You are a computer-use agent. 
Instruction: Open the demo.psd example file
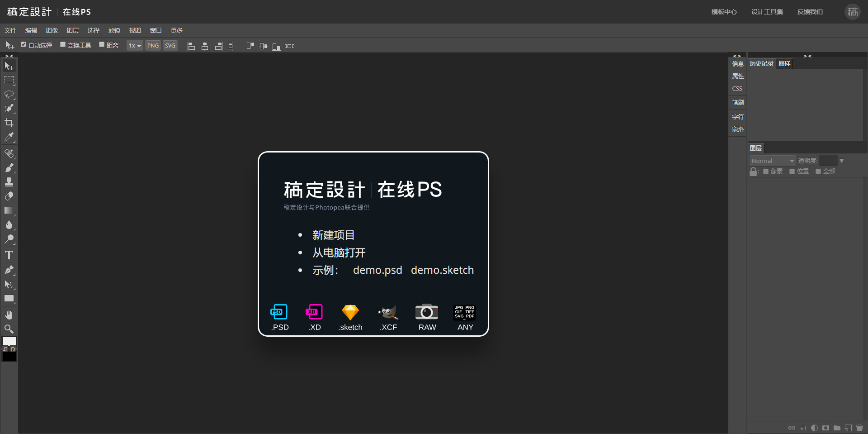[377, 270]
